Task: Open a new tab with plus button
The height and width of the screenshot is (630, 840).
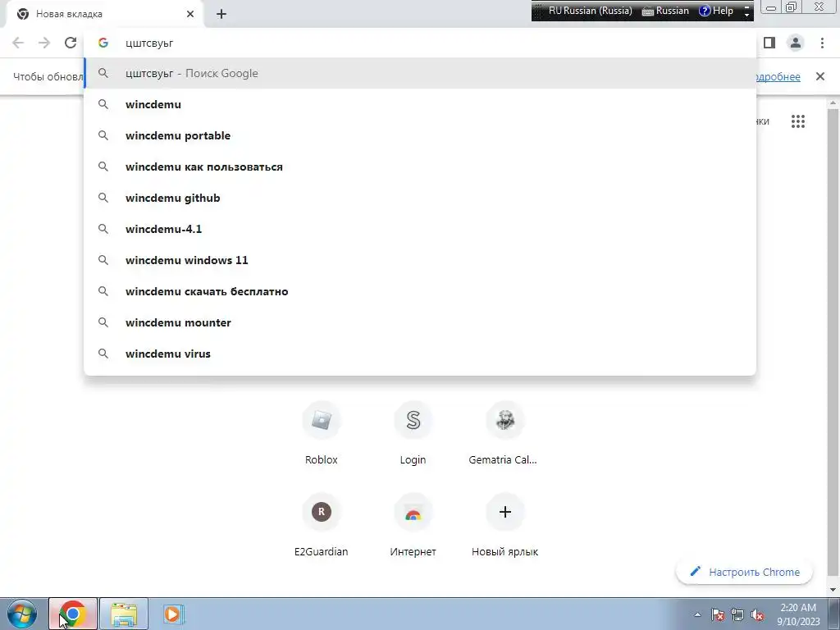Action: [x=221, y=15]
